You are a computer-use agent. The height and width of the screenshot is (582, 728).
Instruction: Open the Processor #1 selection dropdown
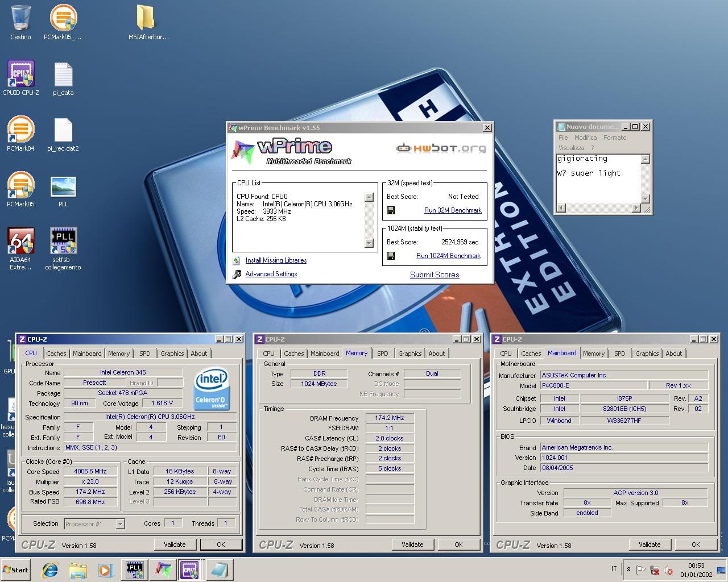point(94,524)
